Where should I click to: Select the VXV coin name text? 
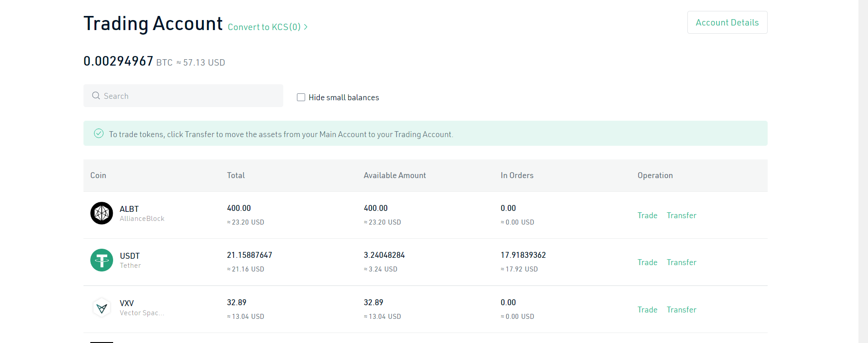[127, 303]
